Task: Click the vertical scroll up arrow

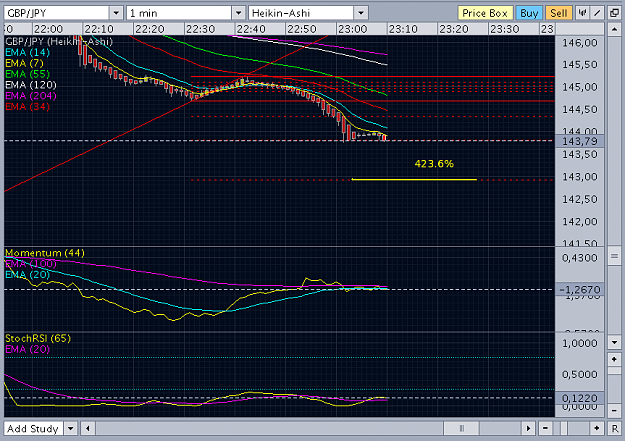Action: coord(614,29)
